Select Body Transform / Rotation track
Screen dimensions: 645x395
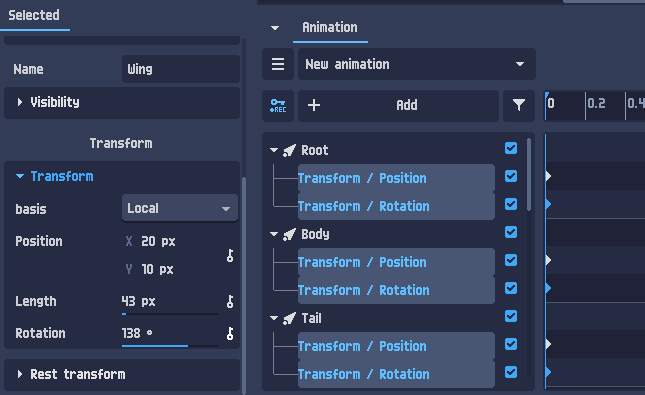[x=396, y=290]
